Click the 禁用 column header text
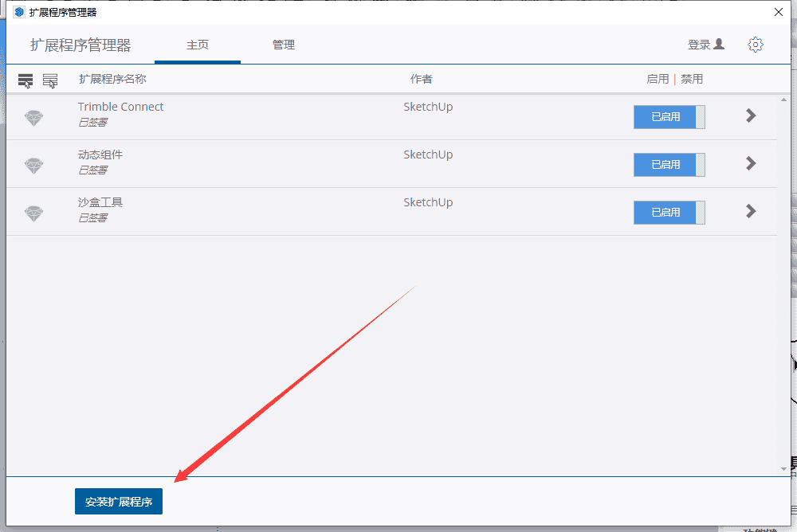The width and height of the screenshot is (797, 532). [x=692, y=79]
